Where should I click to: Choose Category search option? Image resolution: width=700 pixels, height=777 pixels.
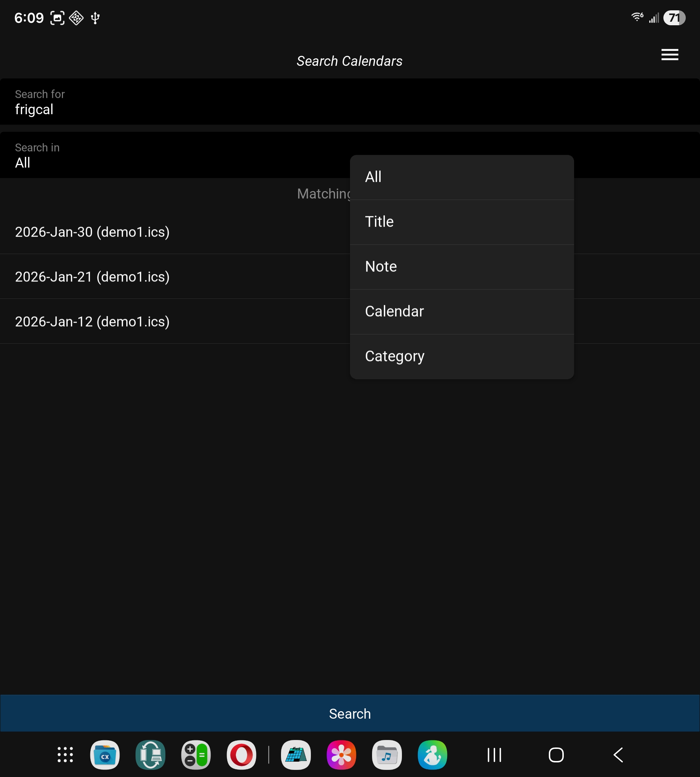pyautogui.click(x=462, y=356)
